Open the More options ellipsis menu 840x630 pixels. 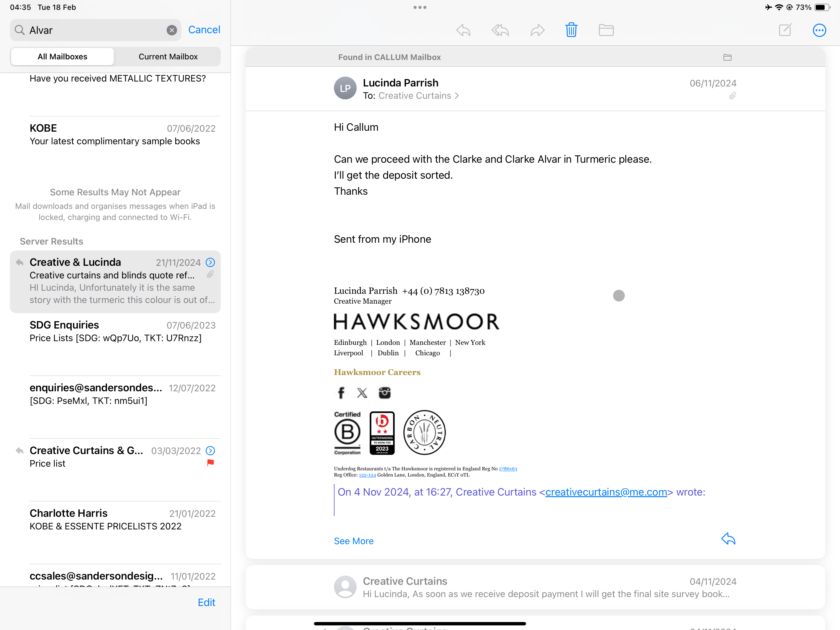point(819,30)
